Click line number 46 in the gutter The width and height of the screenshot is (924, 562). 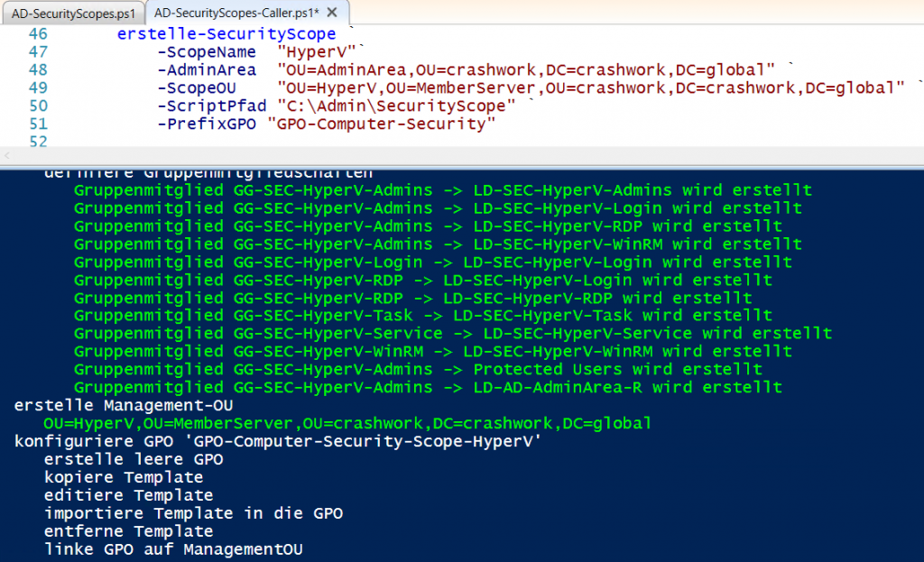(38, 33)
